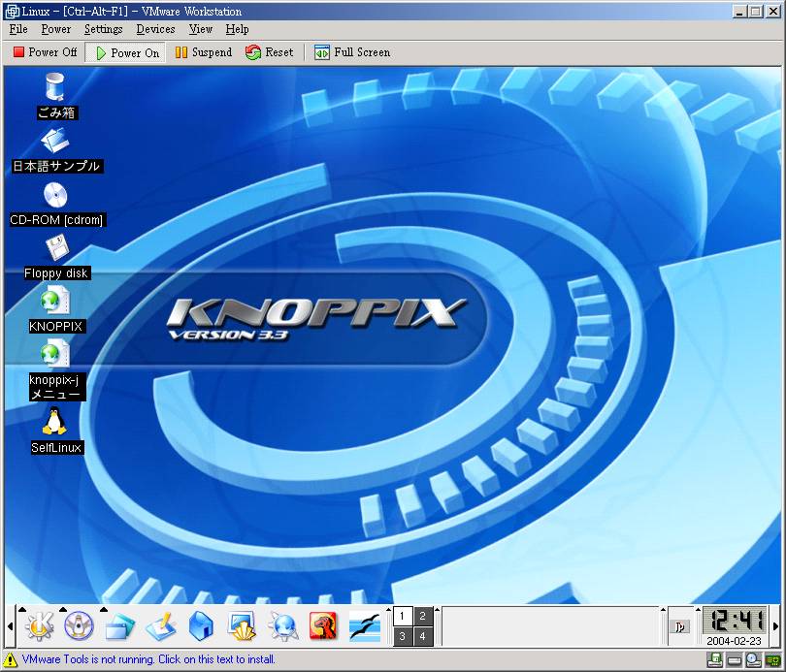
Task: Open the File menu
Action: tap(18, 29)
